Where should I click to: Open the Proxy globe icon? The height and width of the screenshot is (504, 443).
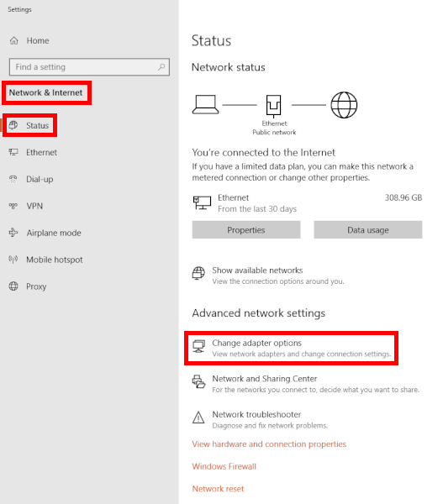click(13, 286)
